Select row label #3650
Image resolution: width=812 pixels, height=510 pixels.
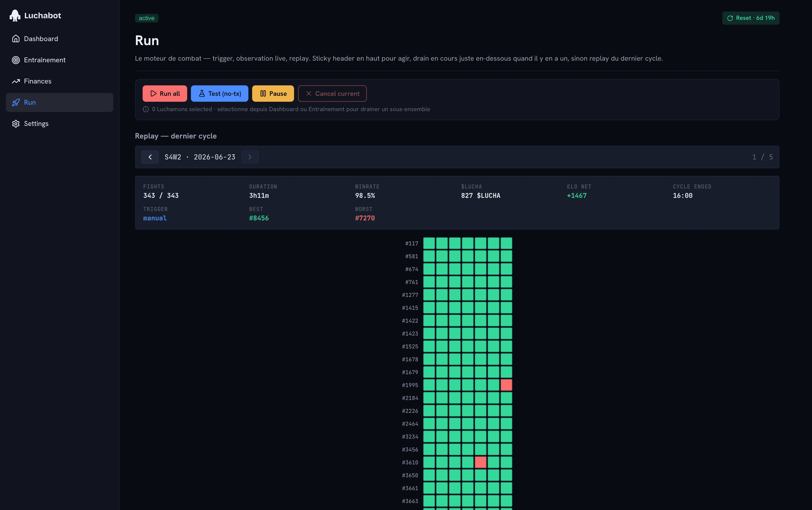(x=410, y=475)
